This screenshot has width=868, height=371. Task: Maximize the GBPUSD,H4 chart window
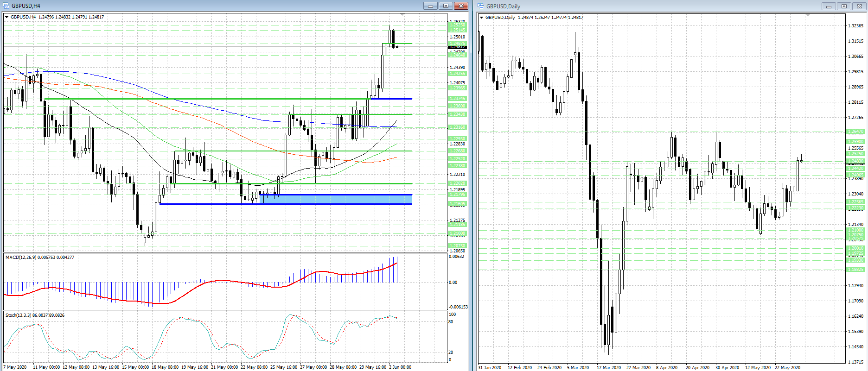tap(446, 6)
